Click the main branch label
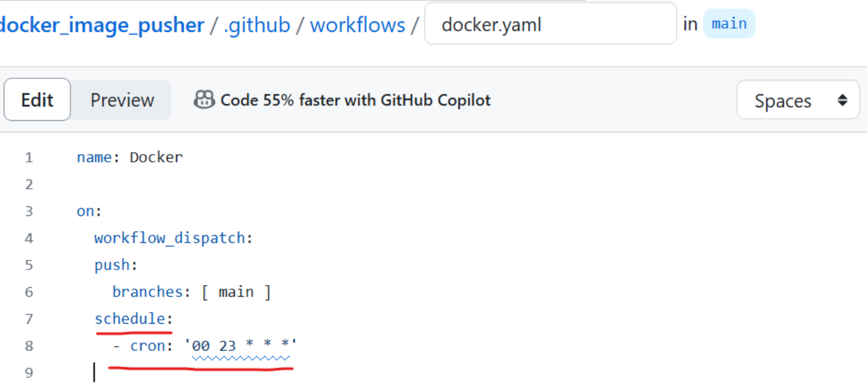The height and width of the screenshot is (387, 868). point(728,24)
